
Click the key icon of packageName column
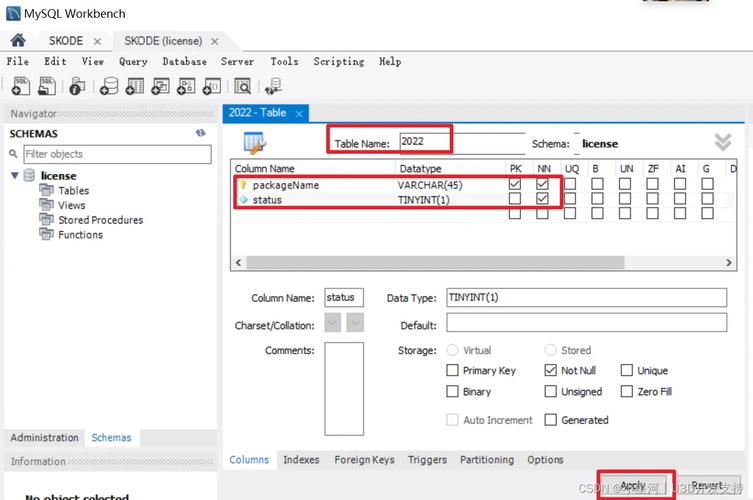tap(243, 185)
